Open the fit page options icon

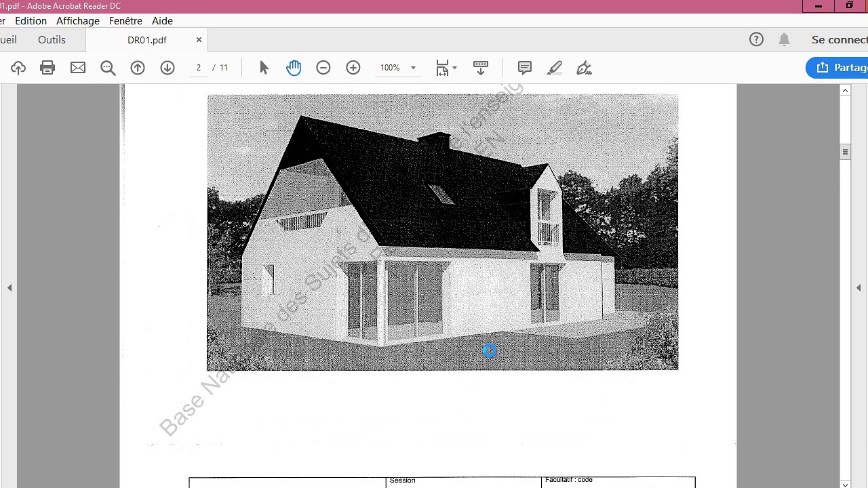coord(446,68)
